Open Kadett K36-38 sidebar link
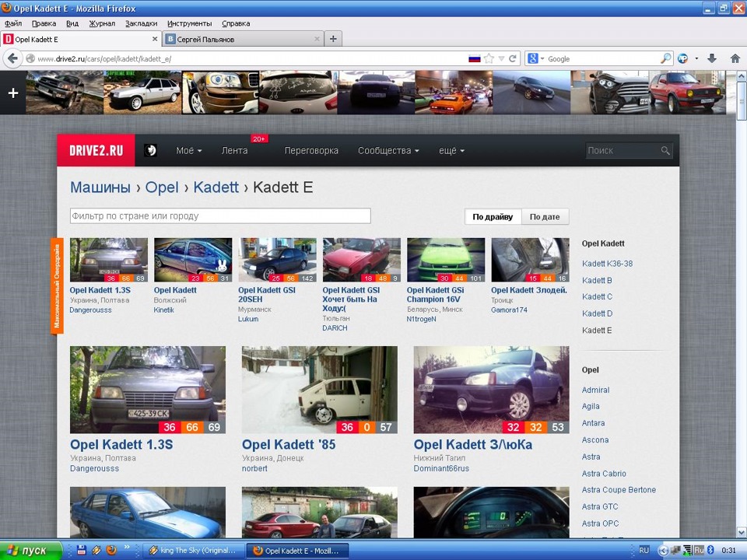The image size is (747, 560). point(607,264)
